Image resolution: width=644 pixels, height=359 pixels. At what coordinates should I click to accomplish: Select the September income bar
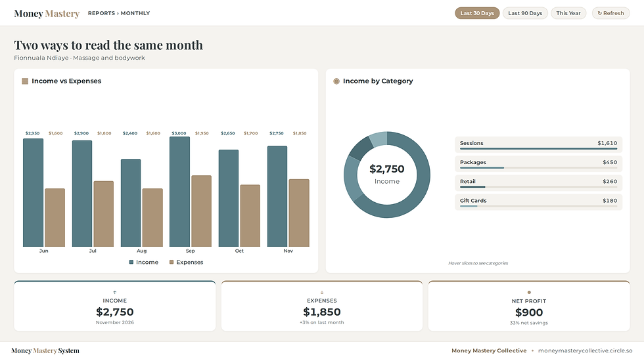click(180, 192)
